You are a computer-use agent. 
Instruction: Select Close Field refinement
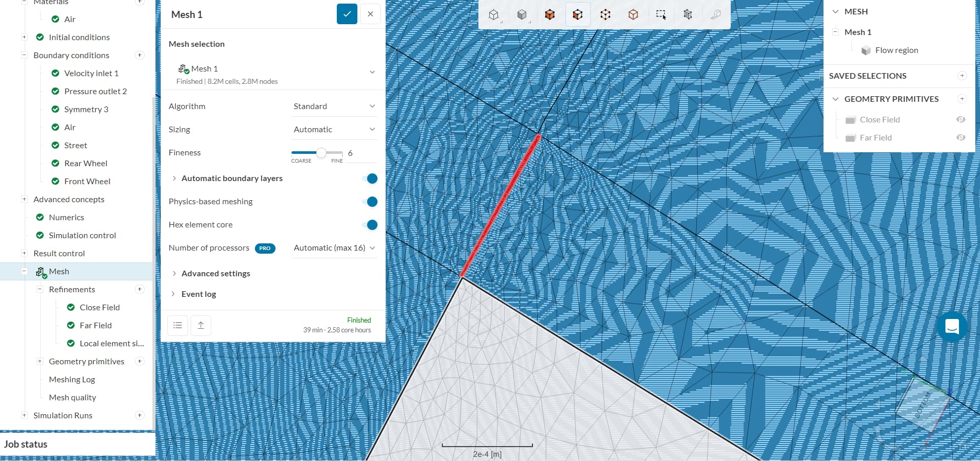pyautogui.click(x=100, y=307)
